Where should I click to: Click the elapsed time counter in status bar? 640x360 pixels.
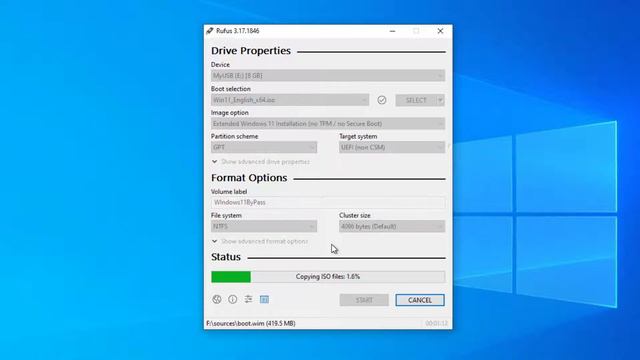(x=436, y=323)
